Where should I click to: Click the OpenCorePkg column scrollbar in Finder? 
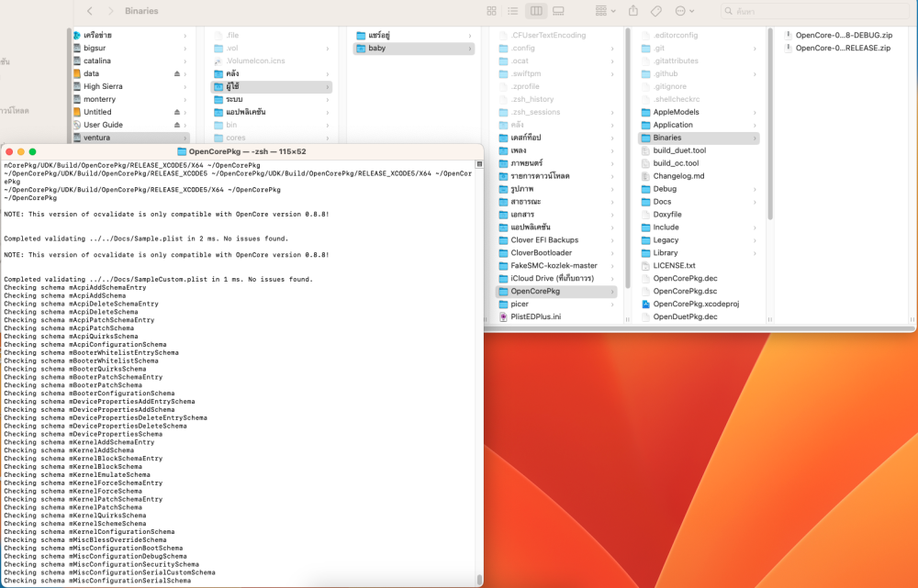click(770, 124)
